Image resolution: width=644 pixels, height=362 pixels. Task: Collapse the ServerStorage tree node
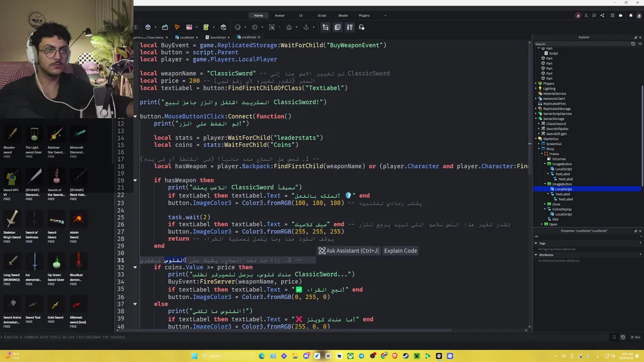[536, 119]
